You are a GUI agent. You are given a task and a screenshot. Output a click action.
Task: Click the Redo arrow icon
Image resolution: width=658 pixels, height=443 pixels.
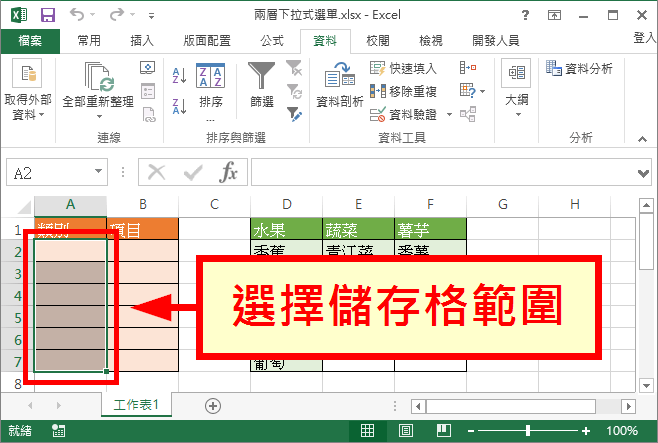(117, 15)
